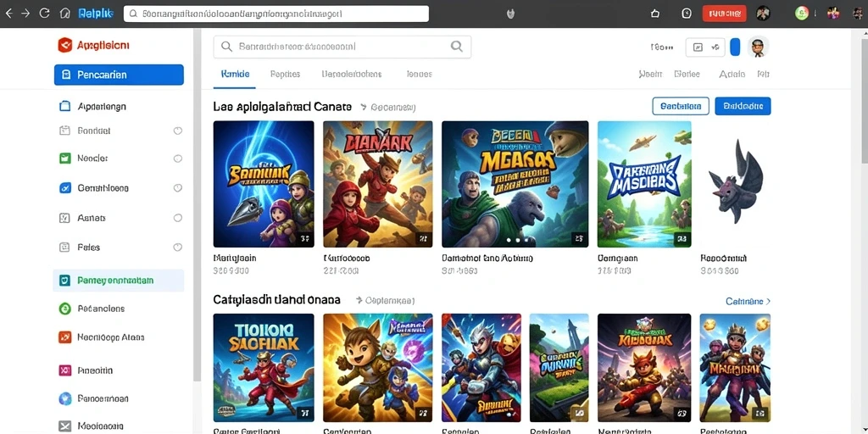Open the armored knight thumbnail in second row
The height and width of the screenshot is (434, 868).
481,368
